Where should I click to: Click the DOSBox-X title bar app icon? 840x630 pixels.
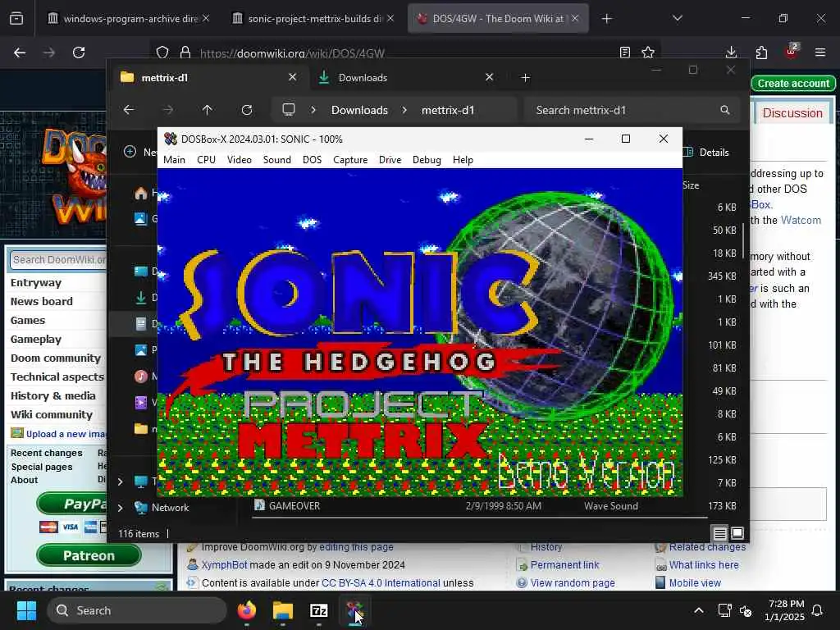coord(171,139)
